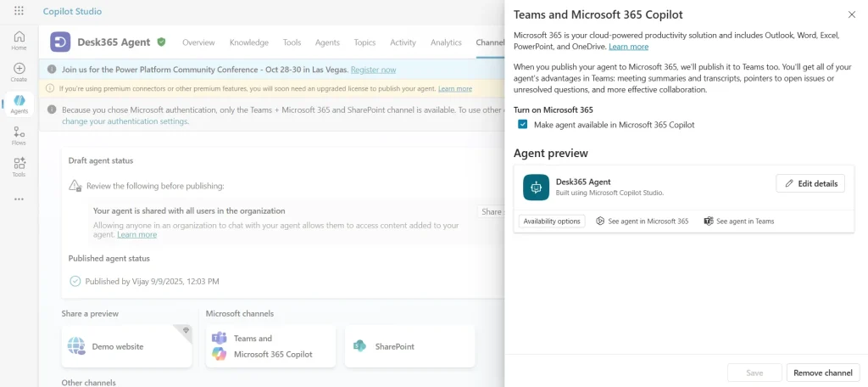Image resolution: width=868 pixels, height=387 pixels.
Task: Open the Demo website channel card
Action: click(127, 346)
